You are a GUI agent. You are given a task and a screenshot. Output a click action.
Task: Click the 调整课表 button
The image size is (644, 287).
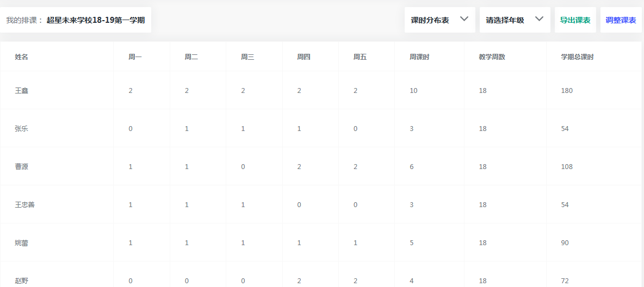pos(621,20)
